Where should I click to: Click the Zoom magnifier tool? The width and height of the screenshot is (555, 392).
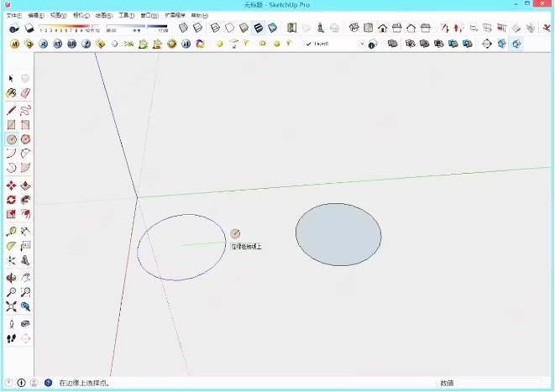11,292
